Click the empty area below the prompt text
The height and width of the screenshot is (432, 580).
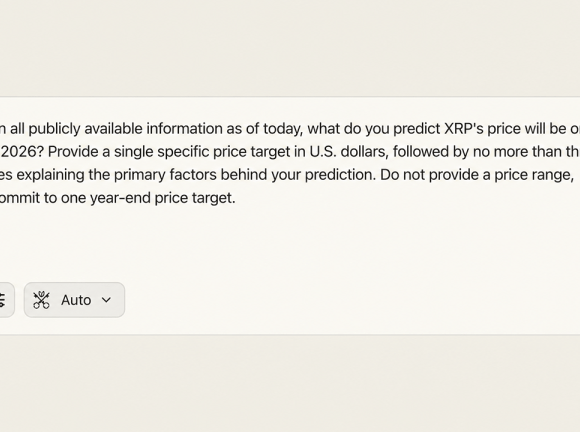coord(290,242)
